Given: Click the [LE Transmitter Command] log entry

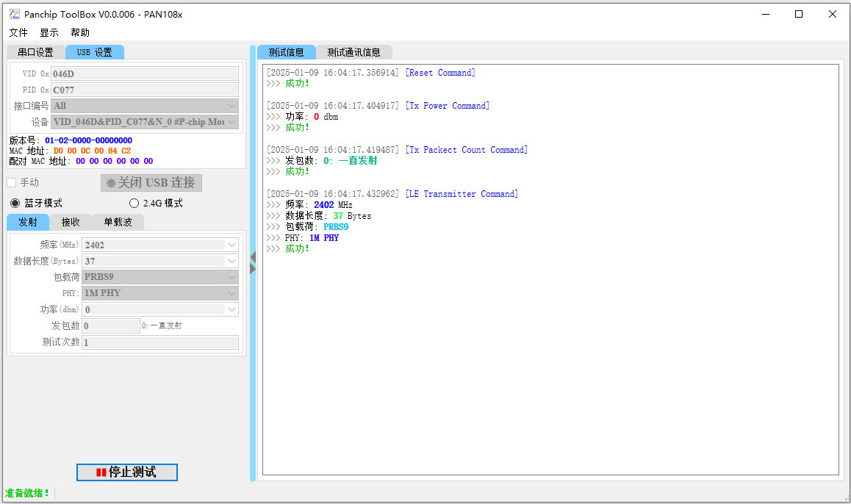Looking at the screenshot, I should pyautogui.click(x=462, y=194).
